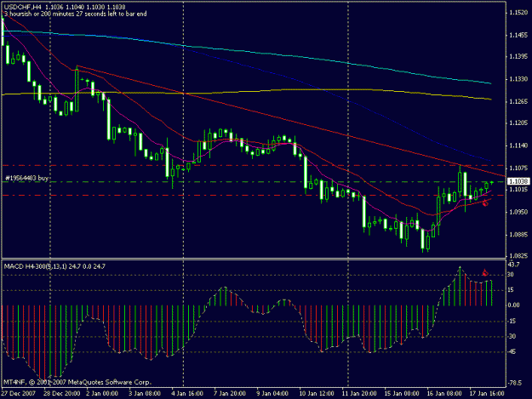Click the 1.1265 price axis label

pyautogui.click(x=518, y=101)
